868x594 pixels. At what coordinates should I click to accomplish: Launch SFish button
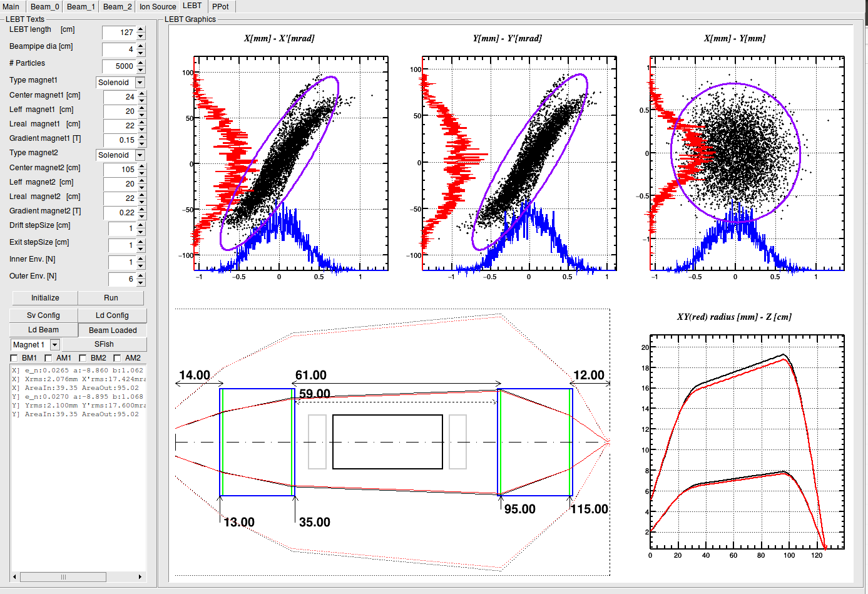(104, 344)
